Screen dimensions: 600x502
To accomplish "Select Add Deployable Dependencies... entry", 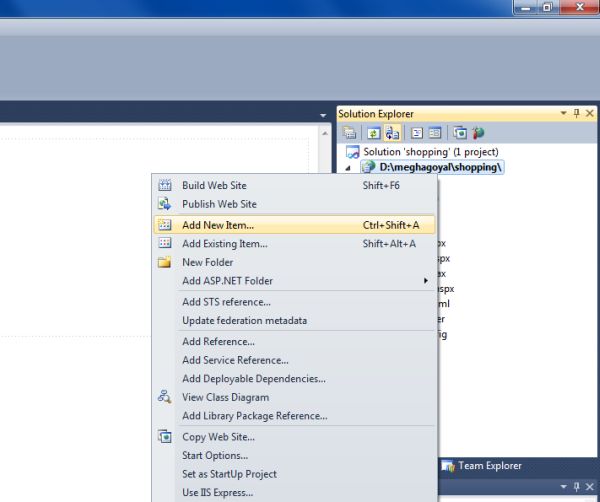I will [x=294, y=379].
